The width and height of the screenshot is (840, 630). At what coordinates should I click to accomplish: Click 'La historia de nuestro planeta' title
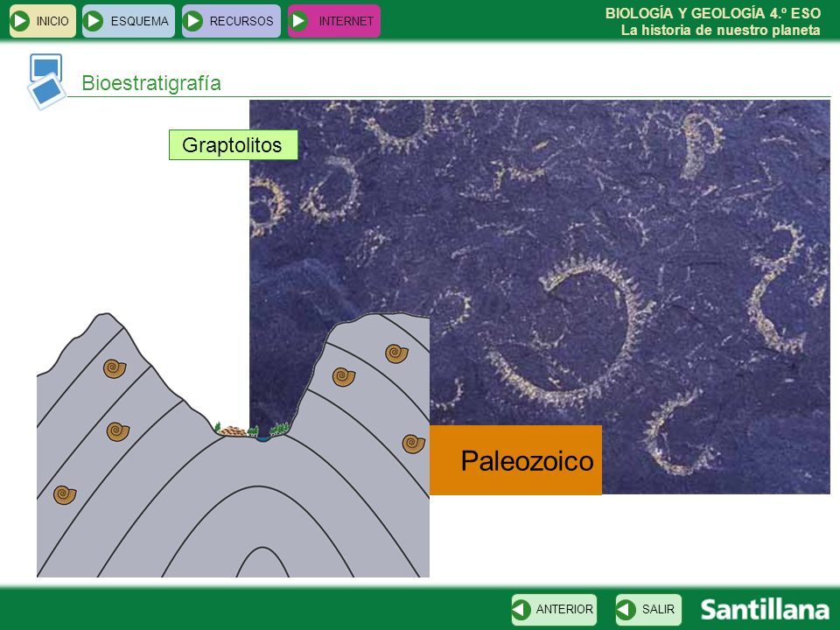[720, 30]
